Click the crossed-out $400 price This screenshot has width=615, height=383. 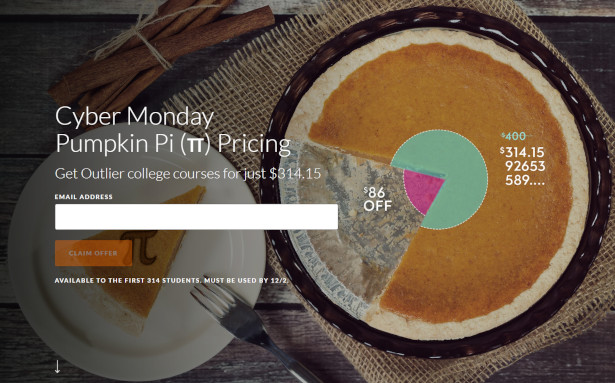coord(516,136)
